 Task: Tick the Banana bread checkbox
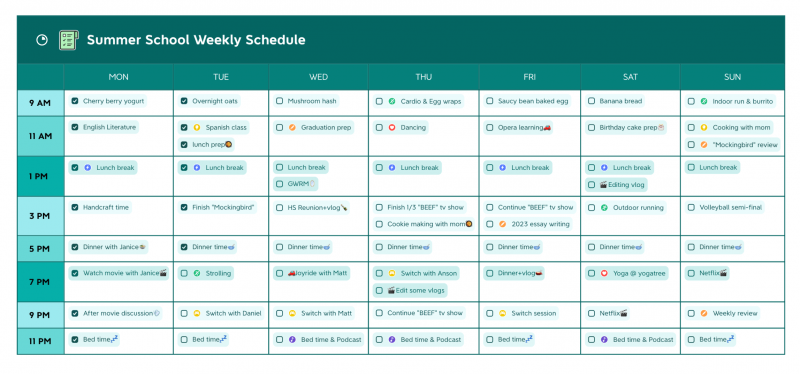[591, 101]
